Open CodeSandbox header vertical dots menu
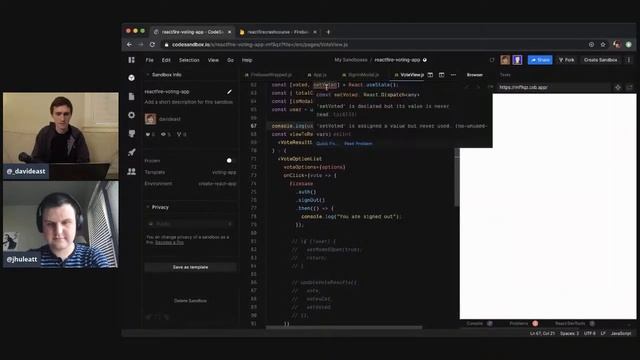Screen dimensions: 640x360 629,60
